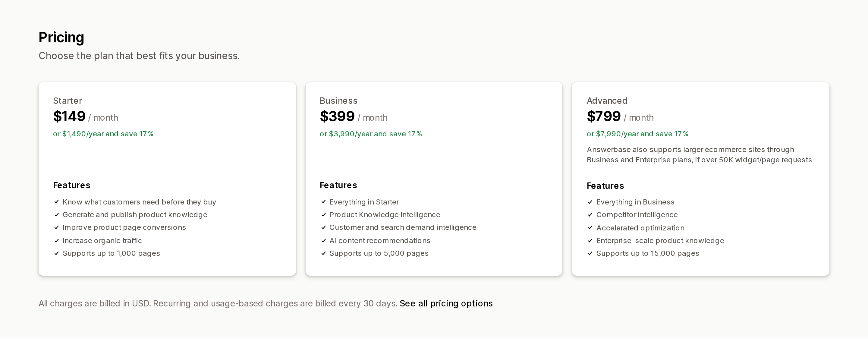
Task: Select the Starter plan $149 price
Action: [69, 116]
